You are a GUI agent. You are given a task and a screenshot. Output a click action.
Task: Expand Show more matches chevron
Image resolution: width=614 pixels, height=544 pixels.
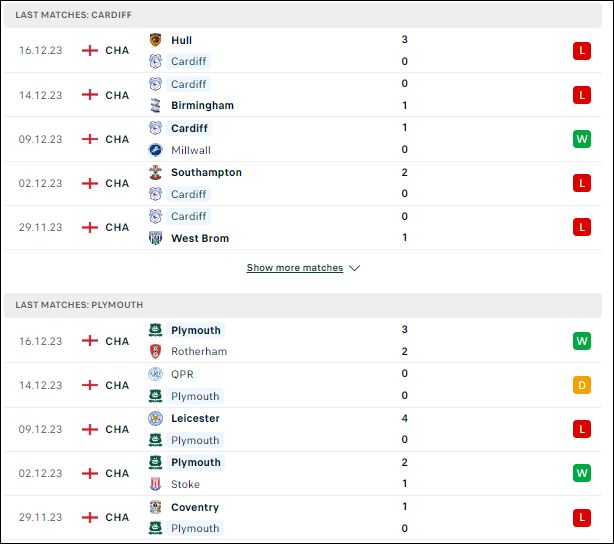(354, 268)
